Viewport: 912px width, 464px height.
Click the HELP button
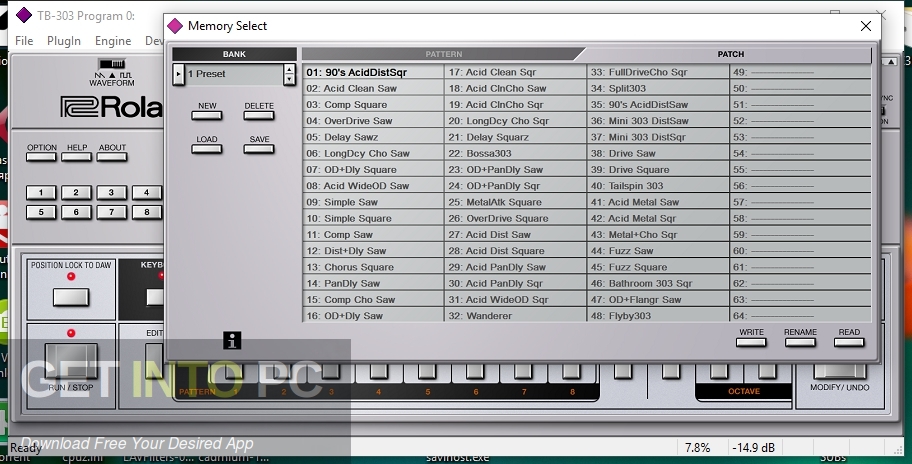pos(77,156)
